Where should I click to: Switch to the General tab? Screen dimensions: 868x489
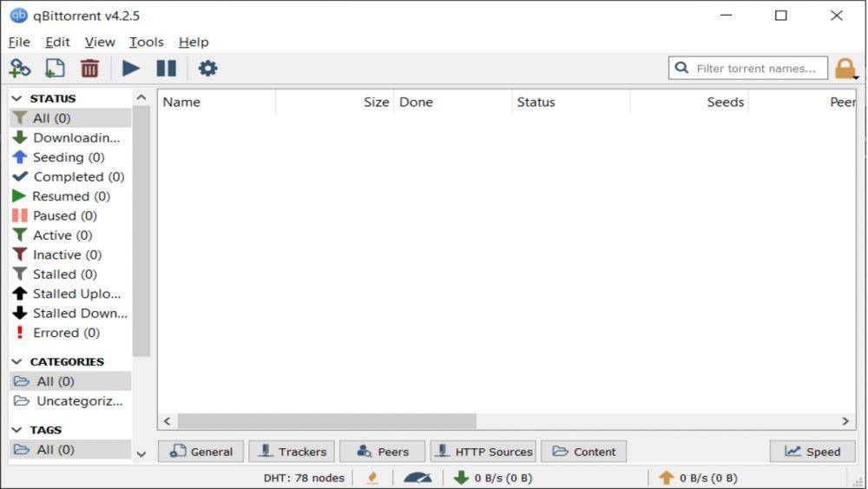tap(201, 452)
